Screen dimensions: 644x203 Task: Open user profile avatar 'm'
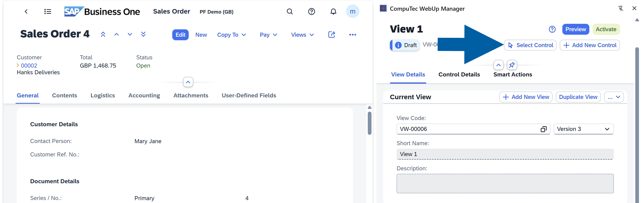click(353, 11)
